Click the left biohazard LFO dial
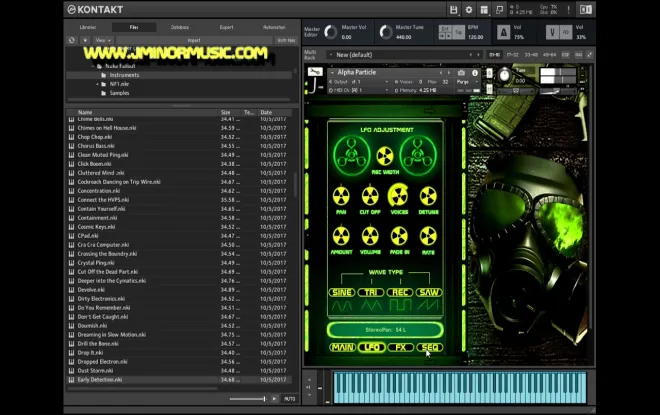This screenshot has width=660, height=415. coord(351,155)
